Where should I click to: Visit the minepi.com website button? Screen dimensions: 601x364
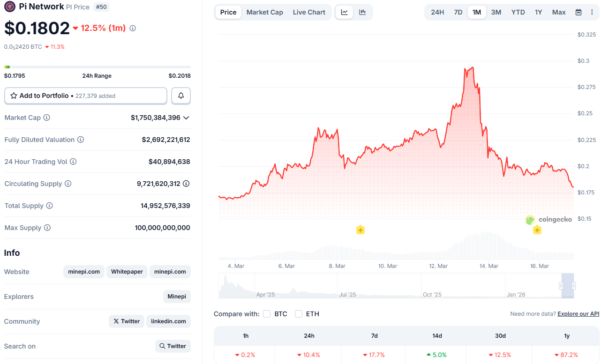(83, 272)
